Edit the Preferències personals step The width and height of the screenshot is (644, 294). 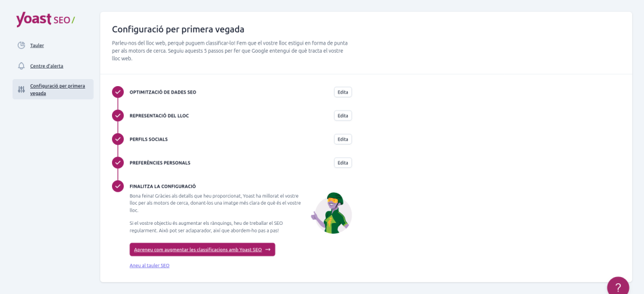[x=343, y=163]
